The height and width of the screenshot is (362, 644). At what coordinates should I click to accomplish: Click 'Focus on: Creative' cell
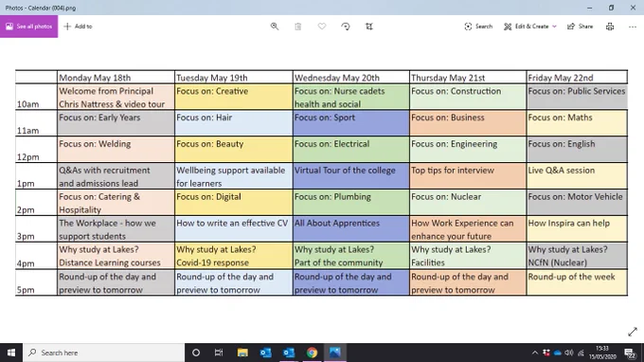tap(233, 97)
